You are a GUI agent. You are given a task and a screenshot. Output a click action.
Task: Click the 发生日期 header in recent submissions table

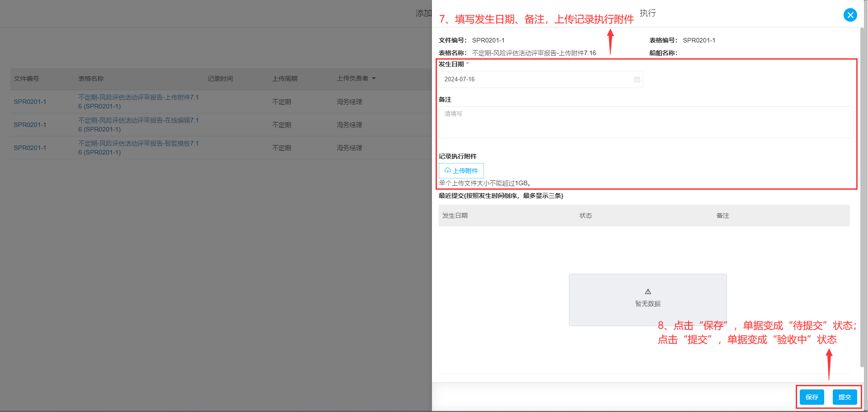point(455,215)
